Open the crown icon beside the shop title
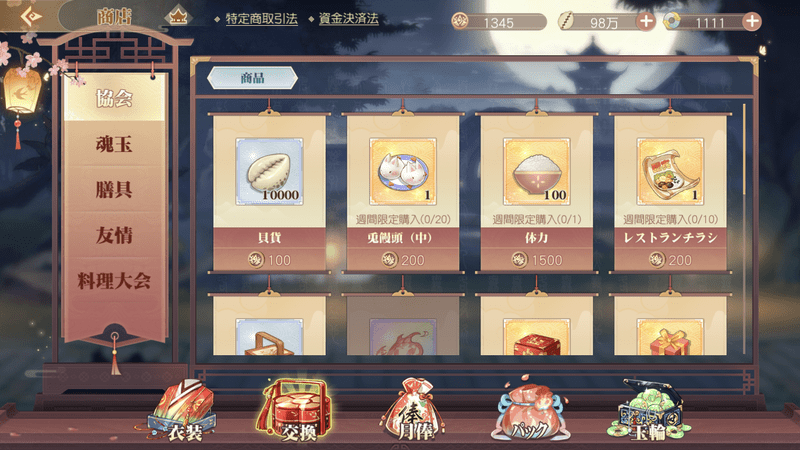This screenshot has height=450, width=800. pyautogui.click(x=178, y=17)
